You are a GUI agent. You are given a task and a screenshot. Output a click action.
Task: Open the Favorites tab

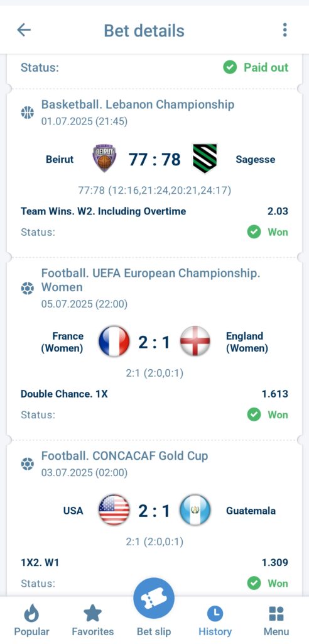93,621
